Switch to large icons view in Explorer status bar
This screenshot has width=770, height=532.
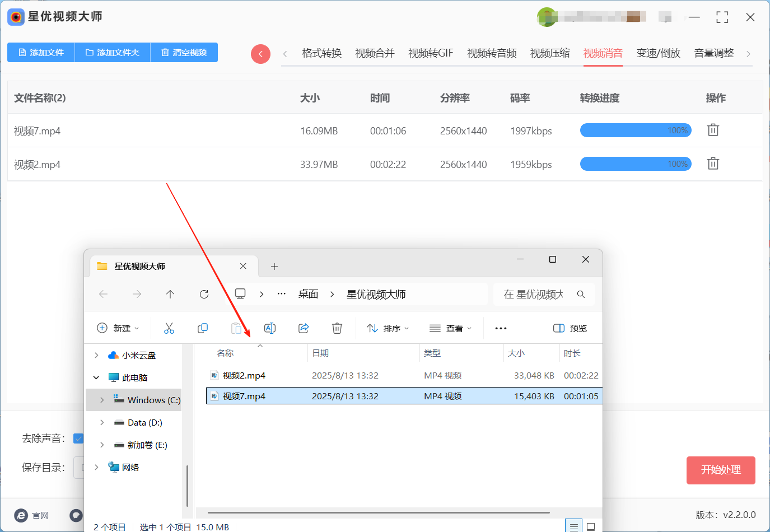(591, 526)
